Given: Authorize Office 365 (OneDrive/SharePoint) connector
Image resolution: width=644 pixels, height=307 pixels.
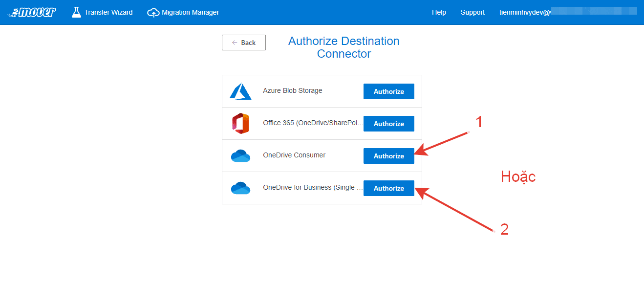Looking at the screenshot, I should point(389,124).
